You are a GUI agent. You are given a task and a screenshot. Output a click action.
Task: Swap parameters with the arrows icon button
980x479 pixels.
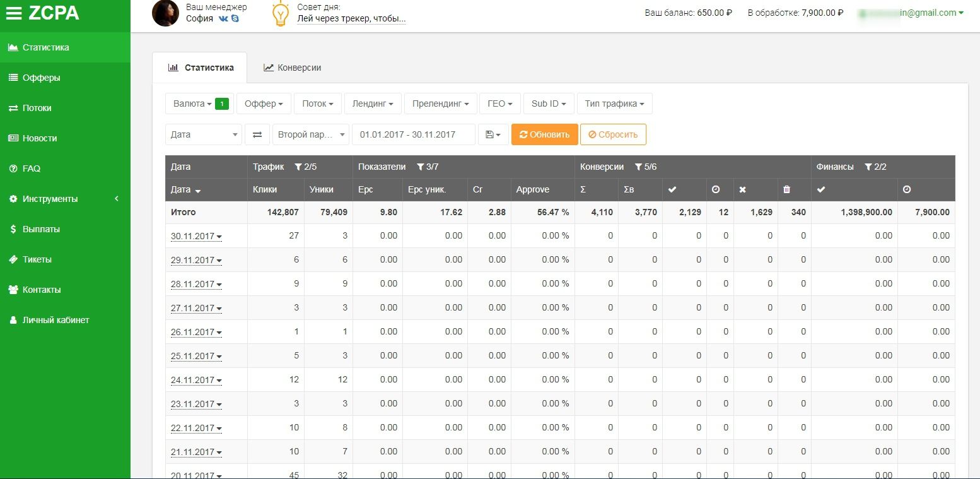[x=257, y=134]
